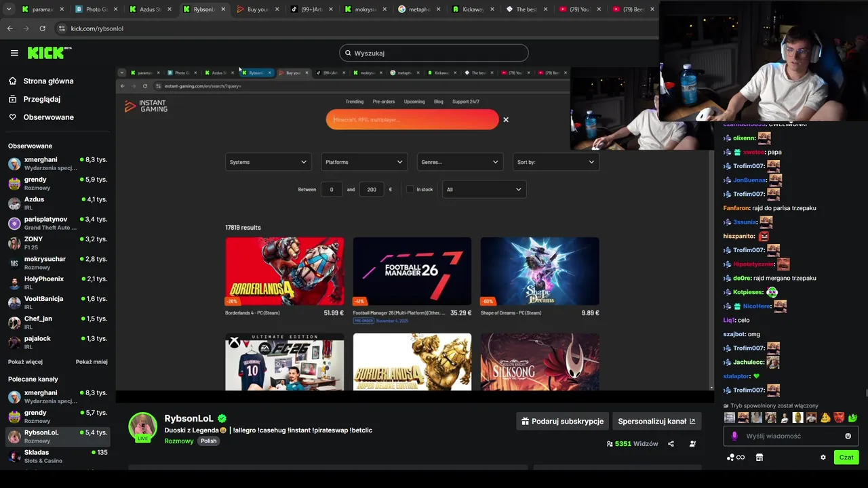
Task: Click the heart icon beside Obserwowane
Action: coord(13,117)
